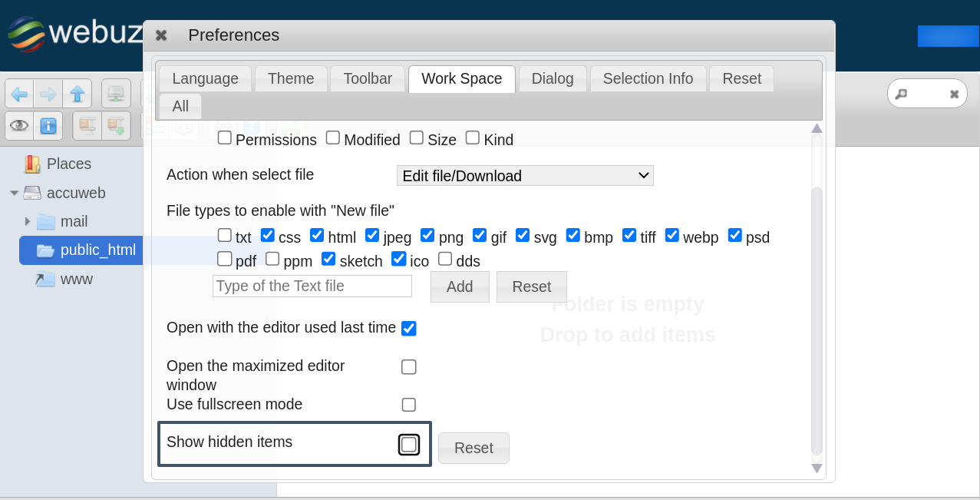
Task: Open the Selection Info tab
Action: point(648,79)
